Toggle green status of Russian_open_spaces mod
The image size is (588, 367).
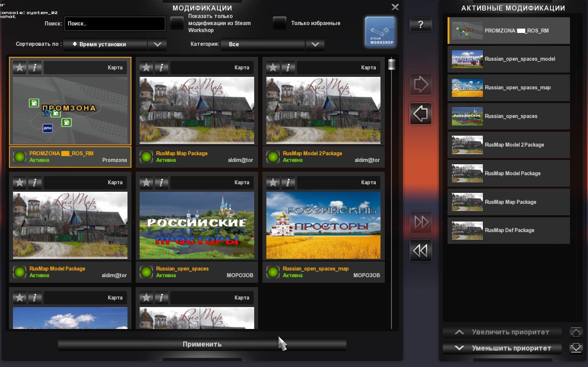146,272
